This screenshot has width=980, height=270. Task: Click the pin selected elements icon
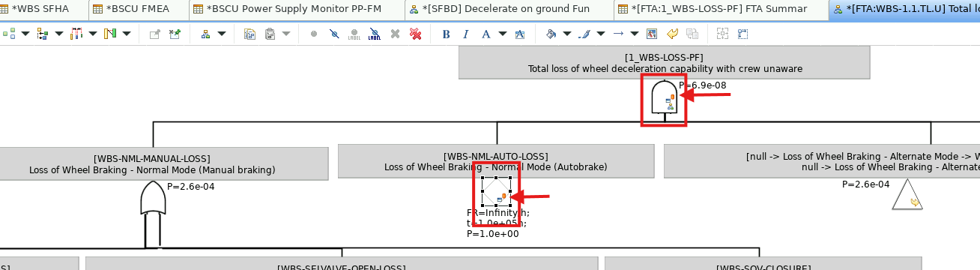154,34
